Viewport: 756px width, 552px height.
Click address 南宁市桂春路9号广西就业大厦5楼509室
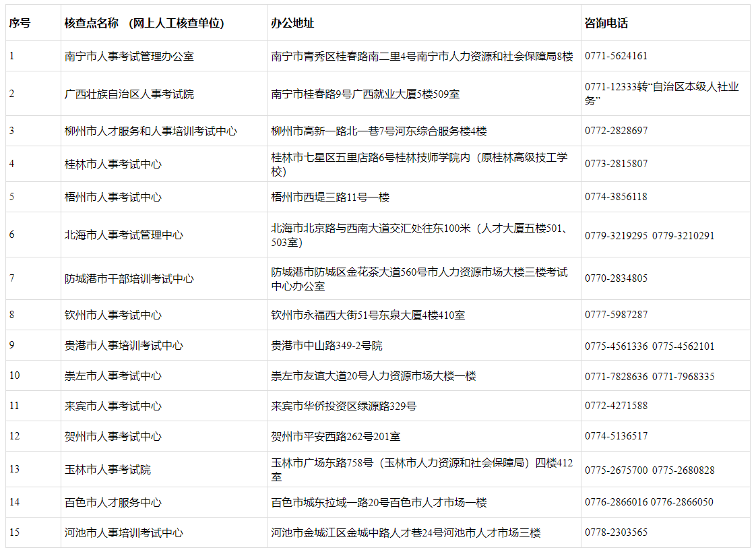pyautogui.click(x=365, y=94)
